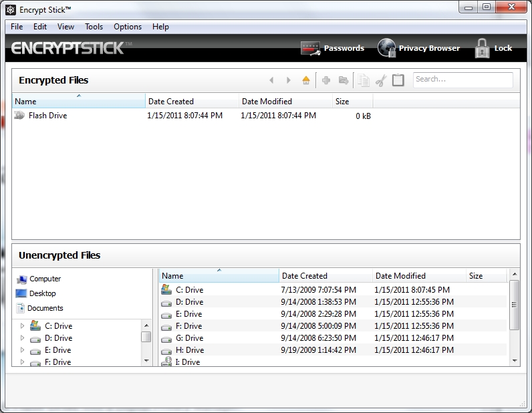
Task: Click scroll up arrow in drive tree
Action: 146,325
